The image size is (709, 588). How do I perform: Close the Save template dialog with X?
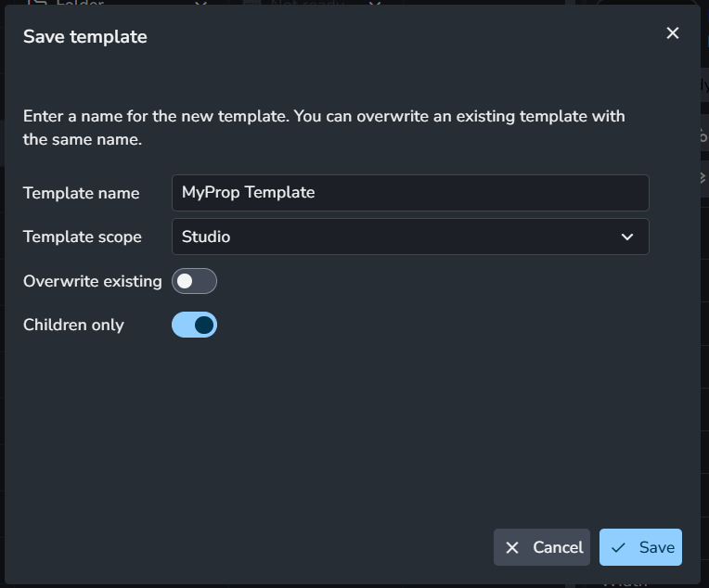(673, 33)
